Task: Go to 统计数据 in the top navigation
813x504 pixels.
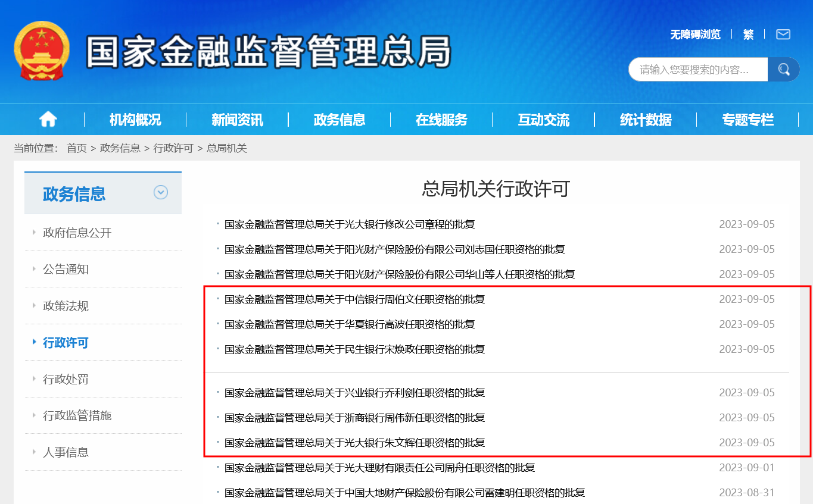Action: 646,120
